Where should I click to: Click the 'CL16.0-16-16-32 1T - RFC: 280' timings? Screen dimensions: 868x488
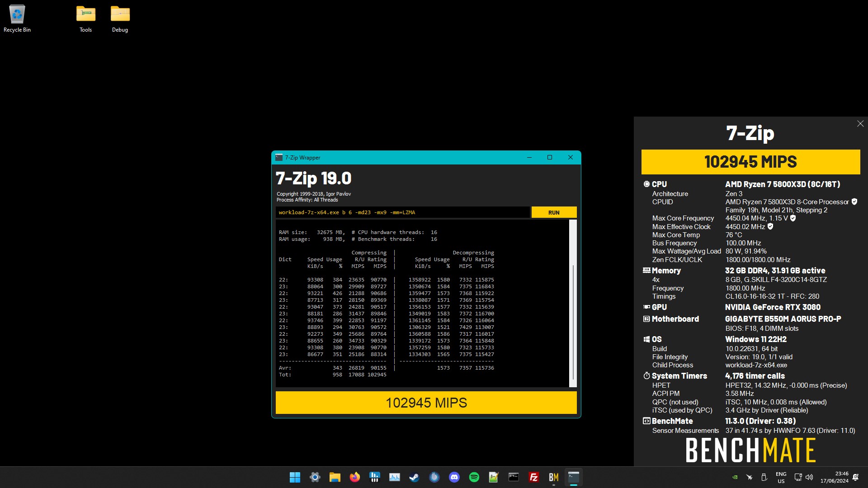pyautogui.click(x=772, y=296)
